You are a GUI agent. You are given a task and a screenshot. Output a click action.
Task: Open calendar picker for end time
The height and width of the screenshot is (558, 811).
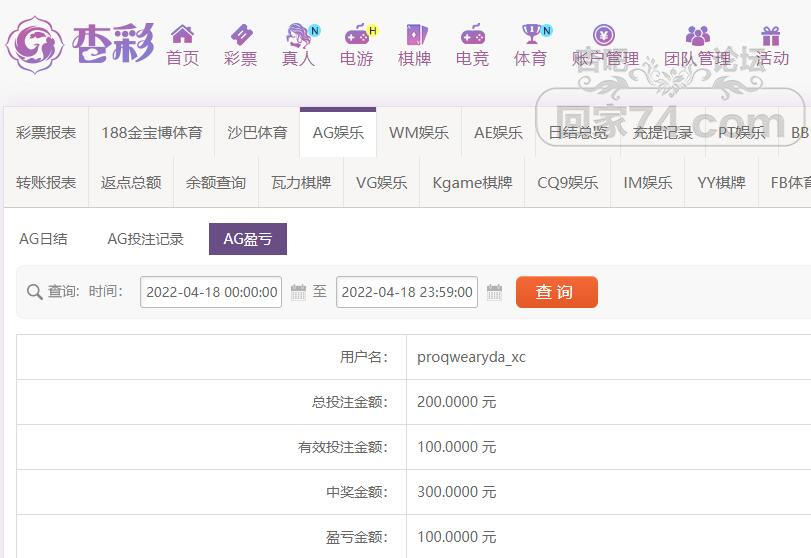tap(494, 292)
